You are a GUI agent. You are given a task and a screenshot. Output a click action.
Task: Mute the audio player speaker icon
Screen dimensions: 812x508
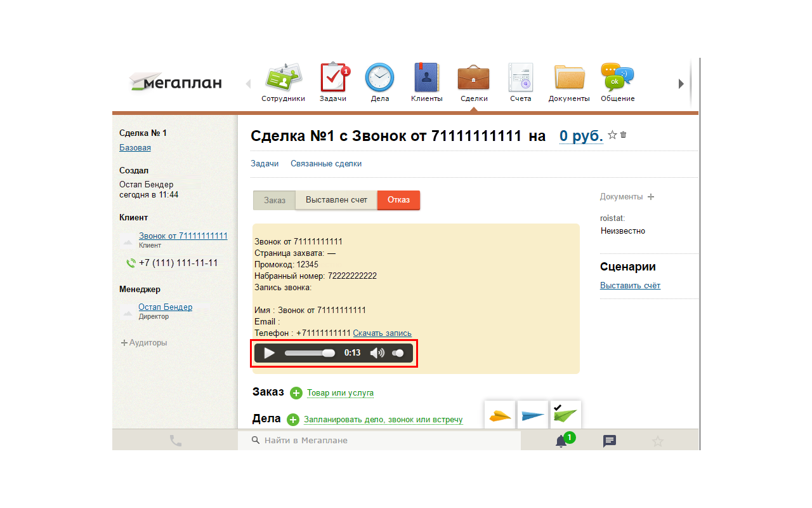pyautogui.click(x=377, y=353)
